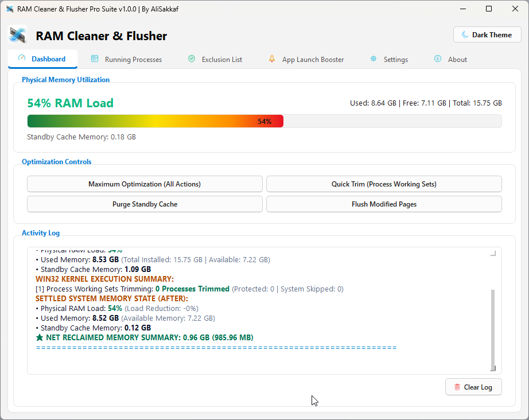529x420 pixels.
Task: Click the Activity Log vertical scrollbar thumb
Action: [492, 329]
